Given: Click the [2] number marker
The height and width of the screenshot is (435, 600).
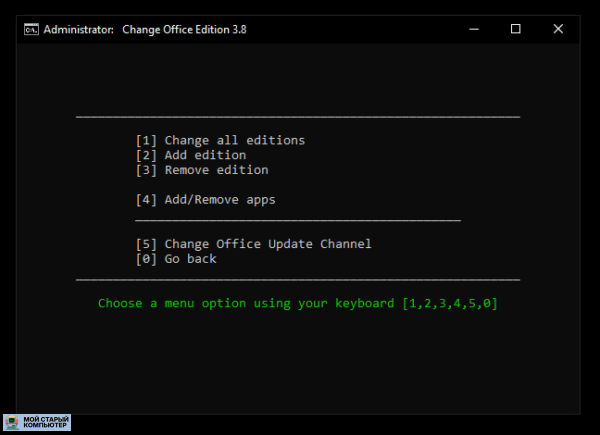Looking at the screenshot, I should click(x=146, y=155).
